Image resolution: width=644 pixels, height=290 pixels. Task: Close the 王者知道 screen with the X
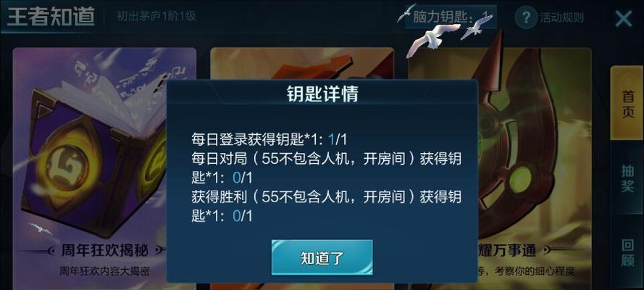624,19
